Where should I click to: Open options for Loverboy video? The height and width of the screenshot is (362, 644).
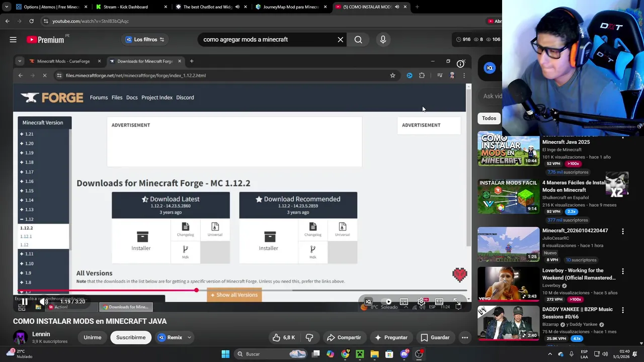click(623, 271)
